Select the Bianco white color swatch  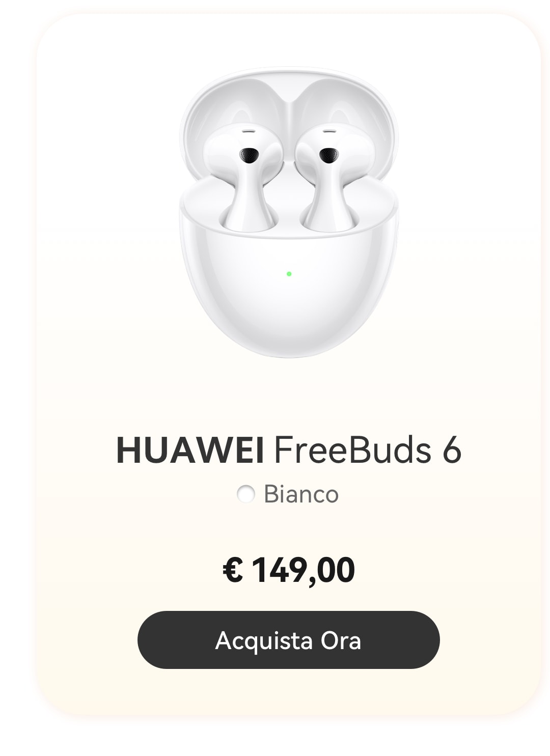point(246,494)
